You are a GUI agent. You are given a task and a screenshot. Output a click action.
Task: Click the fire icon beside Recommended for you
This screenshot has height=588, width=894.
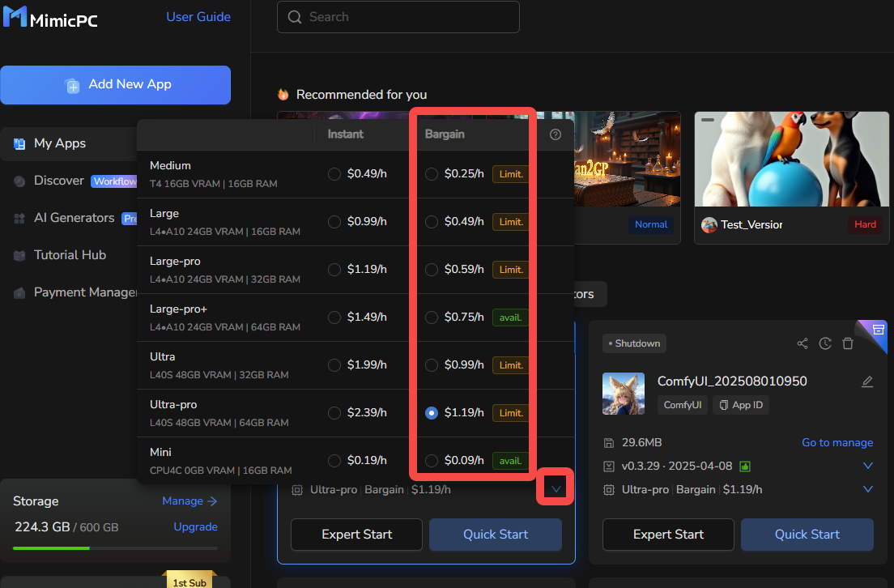tap(283, 94)
